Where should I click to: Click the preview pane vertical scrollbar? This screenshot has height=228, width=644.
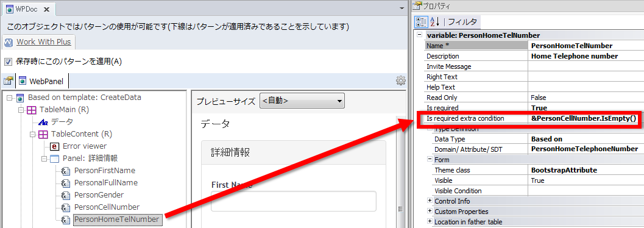tap(400, 172)
